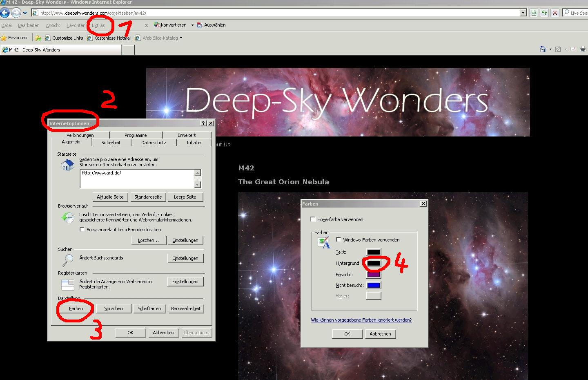Click the Add to Favorites bar icon
This screenshot has width=588, height=380.
(x=38, y=38)
